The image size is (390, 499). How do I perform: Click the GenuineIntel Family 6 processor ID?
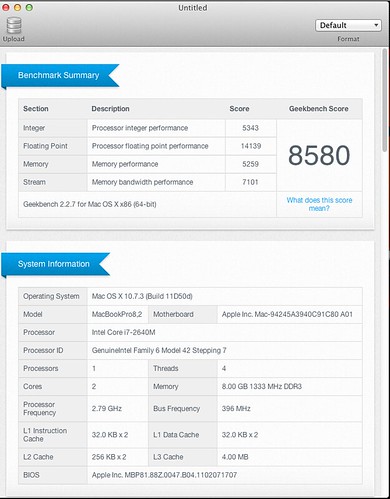[x=159, y=350]
